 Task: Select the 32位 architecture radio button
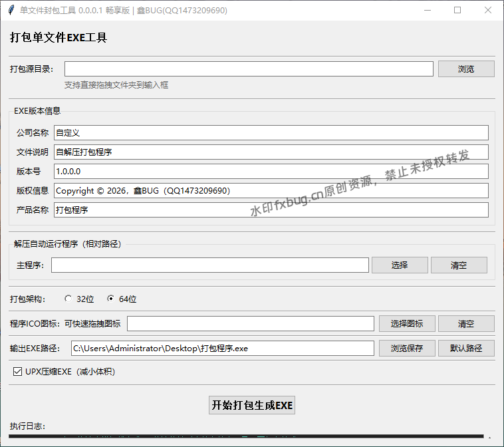pos(68,299)
